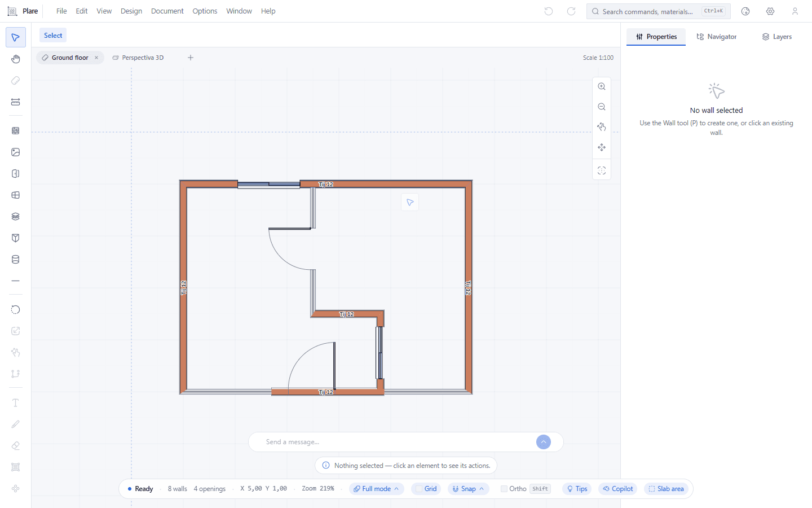812x508 pixels.
Task: Open the user account icon
Action: pyautogui.click(x=795, y=11)
